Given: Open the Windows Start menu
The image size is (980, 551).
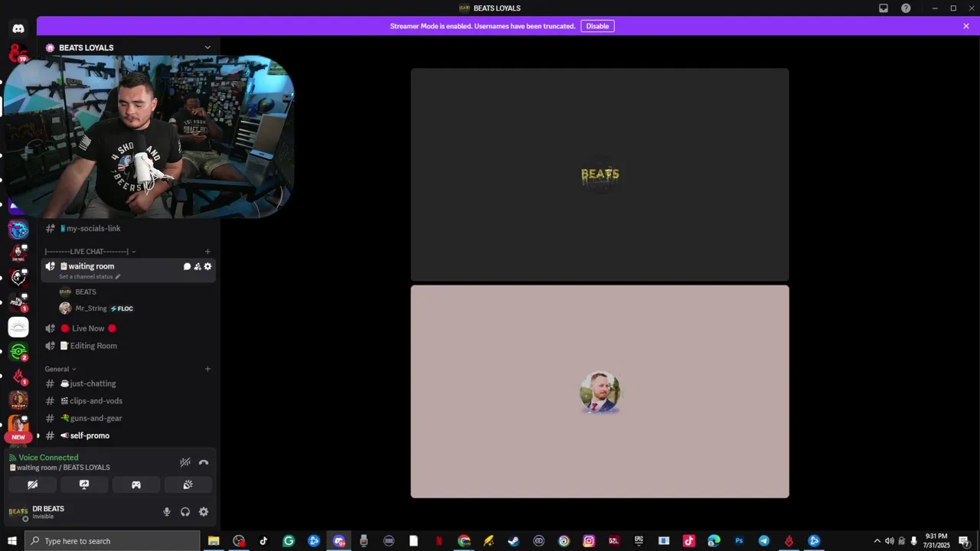Looking at the screenshot, I should (x=12, y=541).
